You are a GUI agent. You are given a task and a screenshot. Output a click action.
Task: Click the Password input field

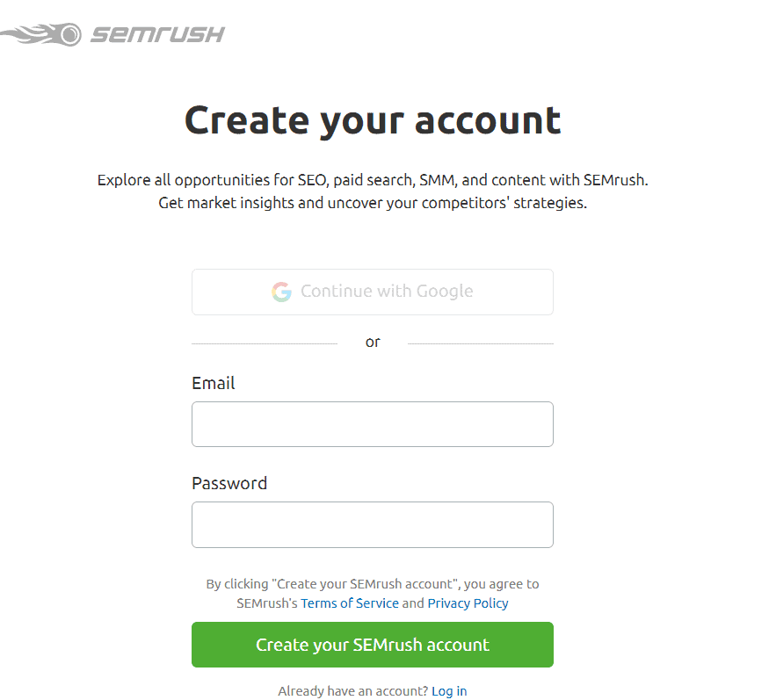372,524
